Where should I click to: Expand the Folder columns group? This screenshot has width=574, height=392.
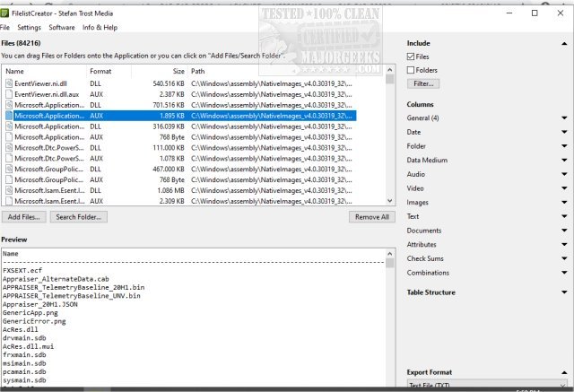click(564, 146)
